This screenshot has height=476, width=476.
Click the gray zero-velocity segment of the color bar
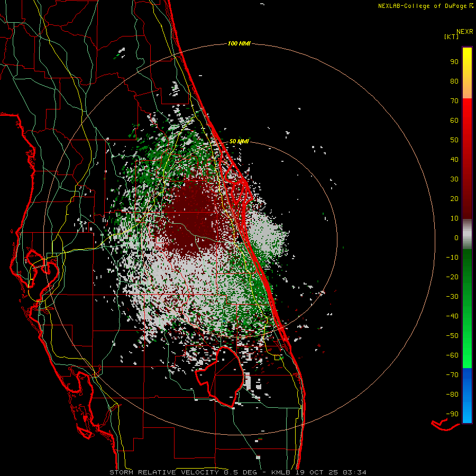coord(467,234)
